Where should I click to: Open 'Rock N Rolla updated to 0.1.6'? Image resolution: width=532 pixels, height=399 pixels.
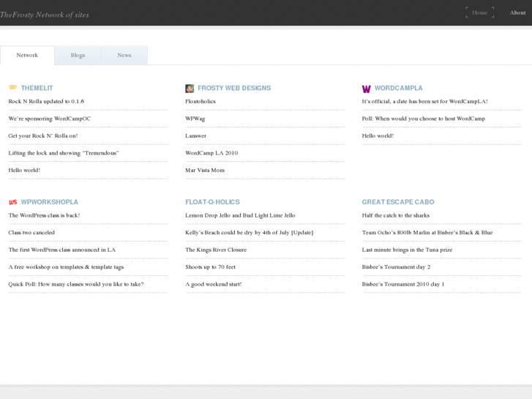[x=46, y=101]
